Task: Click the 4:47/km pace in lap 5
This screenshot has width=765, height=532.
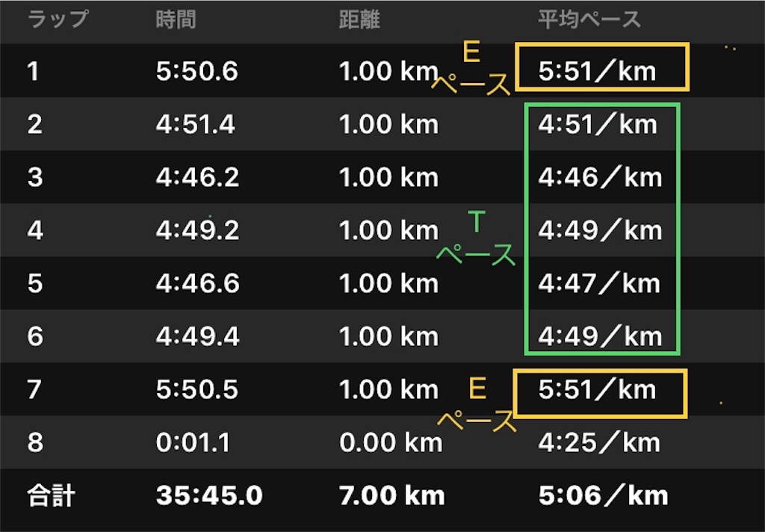Action: click(x=599, y=284)
